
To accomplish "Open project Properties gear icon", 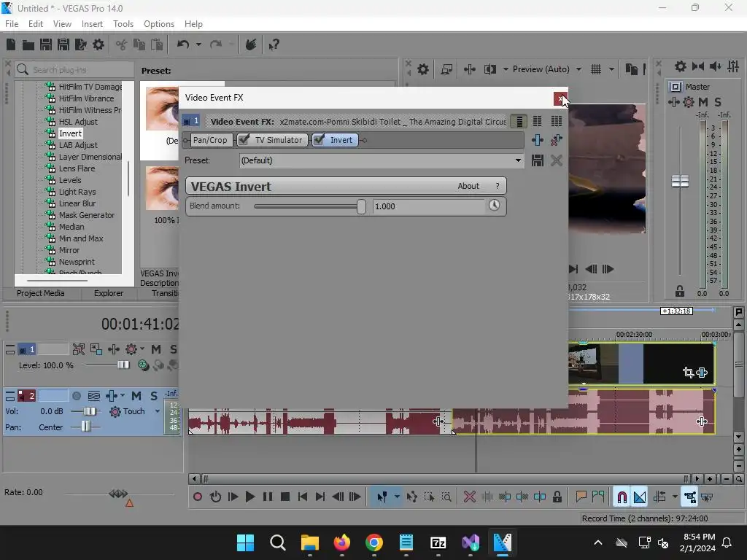I will pos(98,44).
